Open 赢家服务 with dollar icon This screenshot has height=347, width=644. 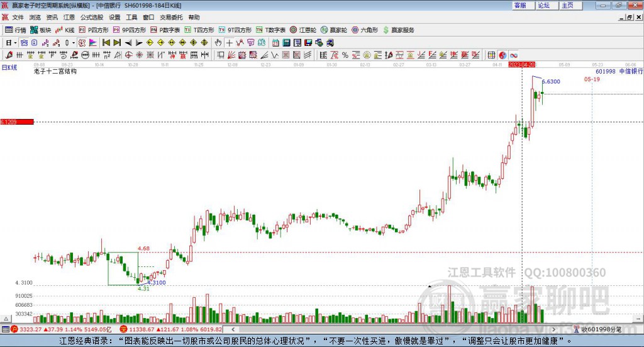[x=398, y=30]
